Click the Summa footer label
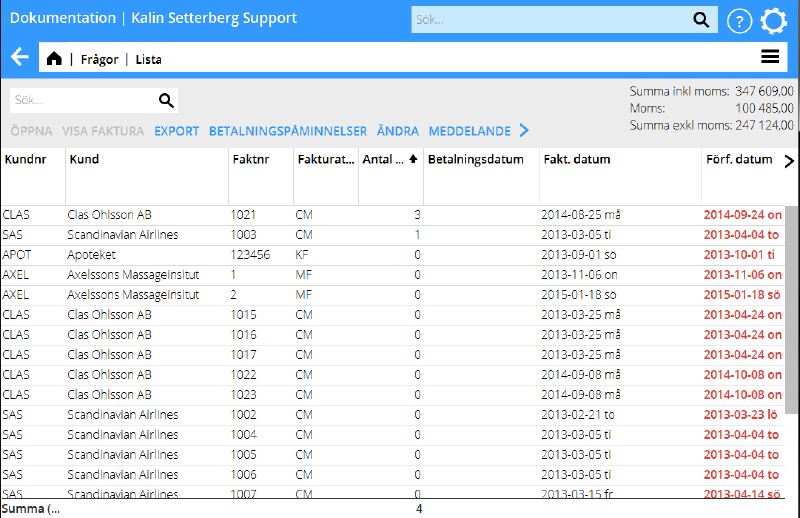 pyautogui.click(x=31, y=509)
